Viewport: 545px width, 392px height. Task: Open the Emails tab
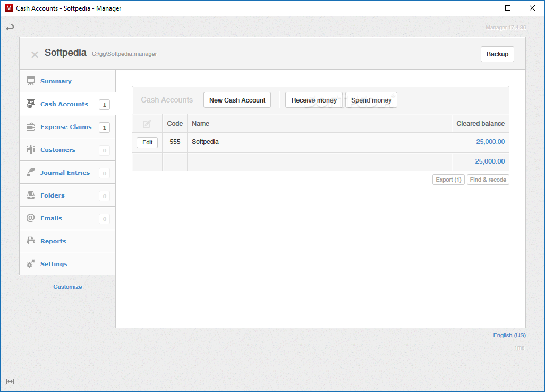tap(67, 218)
